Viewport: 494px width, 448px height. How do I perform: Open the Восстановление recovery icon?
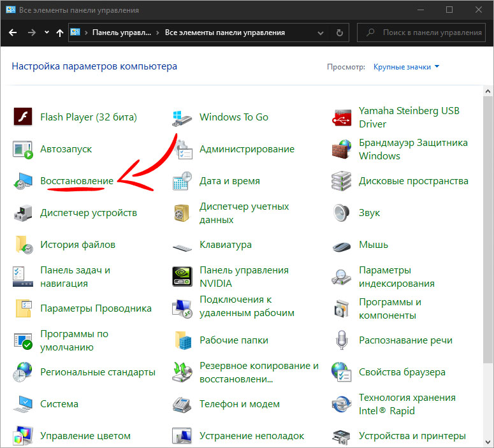tap(23, 181)
